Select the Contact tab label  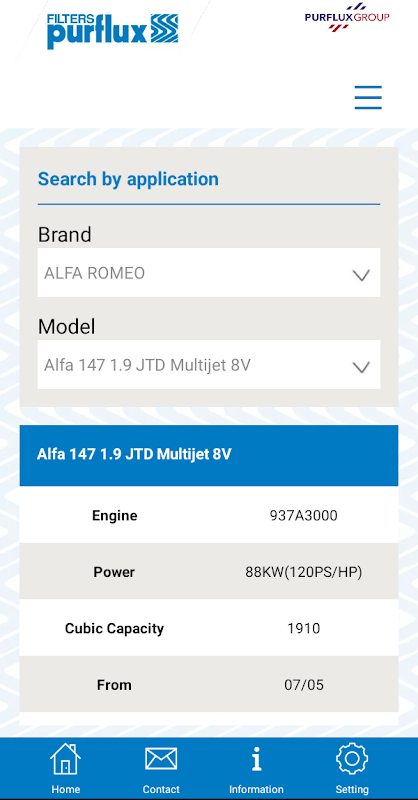tap(161, 789)
